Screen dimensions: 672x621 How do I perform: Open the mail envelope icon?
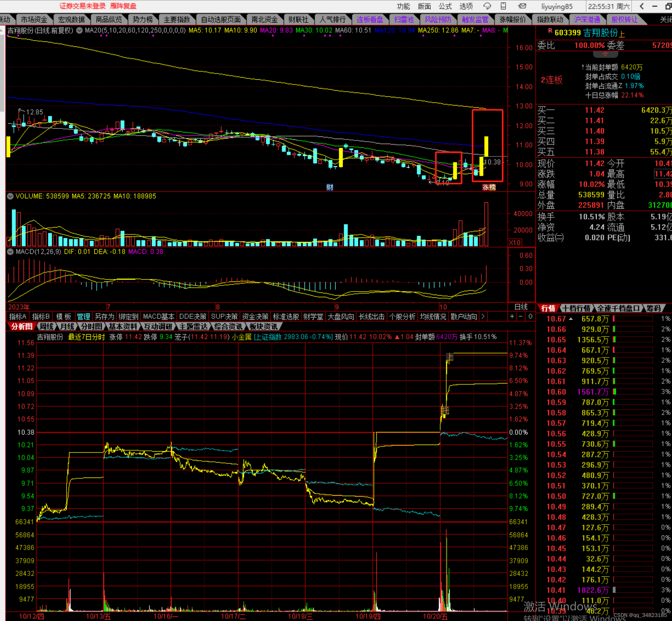click(522, 6)
